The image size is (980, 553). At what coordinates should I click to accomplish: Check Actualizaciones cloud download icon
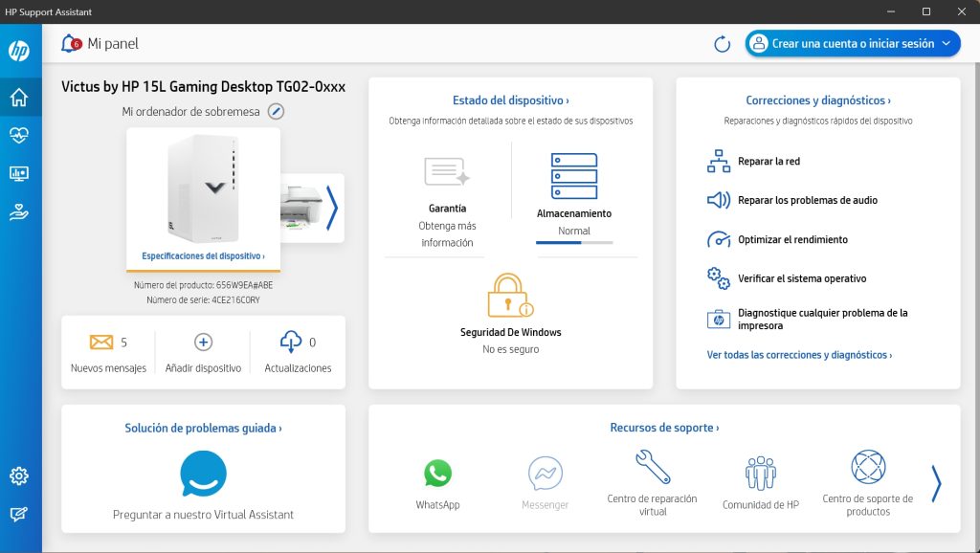click(x=291, y=342)
